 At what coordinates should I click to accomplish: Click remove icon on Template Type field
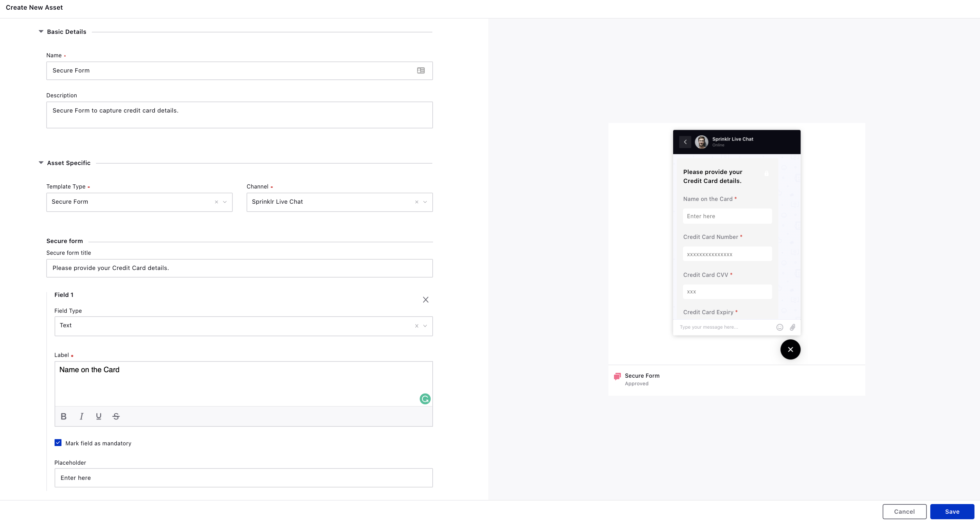pos(217,201)
